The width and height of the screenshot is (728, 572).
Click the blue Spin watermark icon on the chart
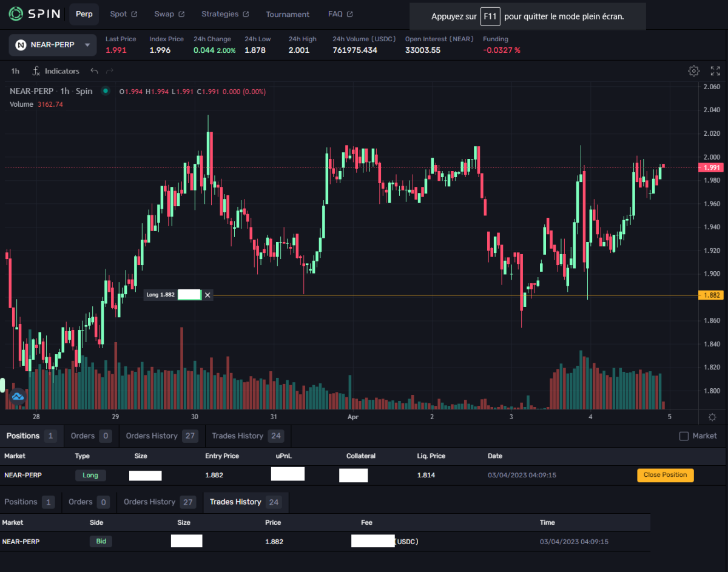click(17, 396)
